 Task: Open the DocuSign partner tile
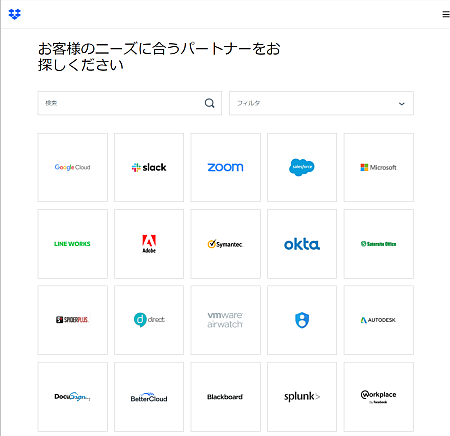pos(73,397)
